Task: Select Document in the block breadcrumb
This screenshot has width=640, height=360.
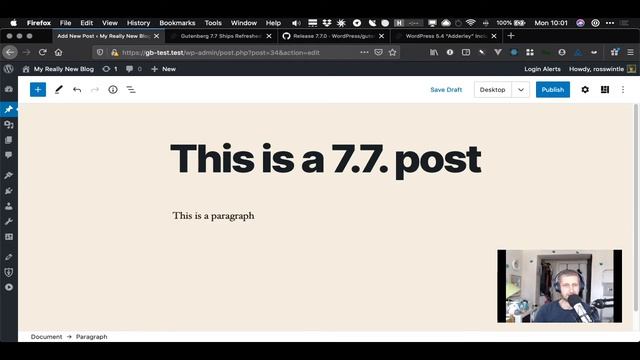Action: (x=47, y=337)
